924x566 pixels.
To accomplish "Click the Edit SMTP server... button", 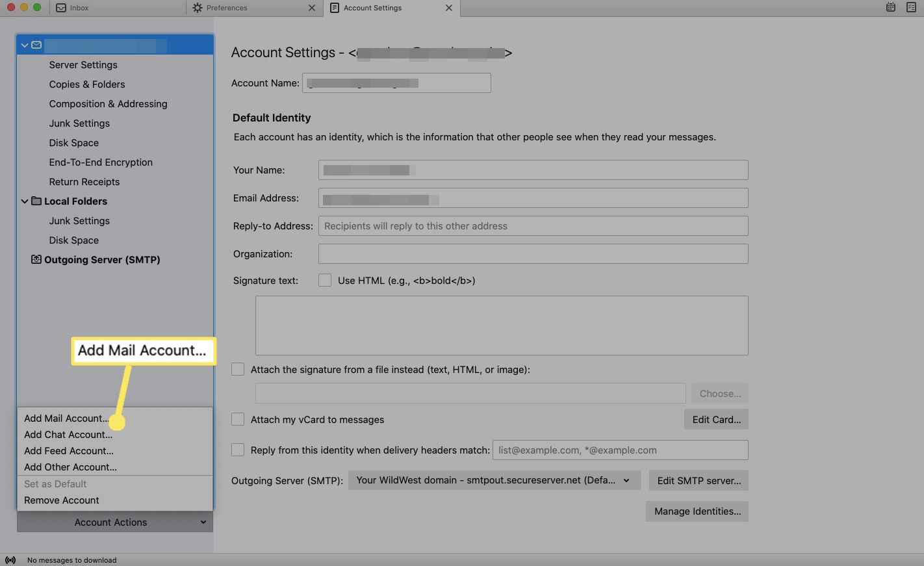I will 699,480.
